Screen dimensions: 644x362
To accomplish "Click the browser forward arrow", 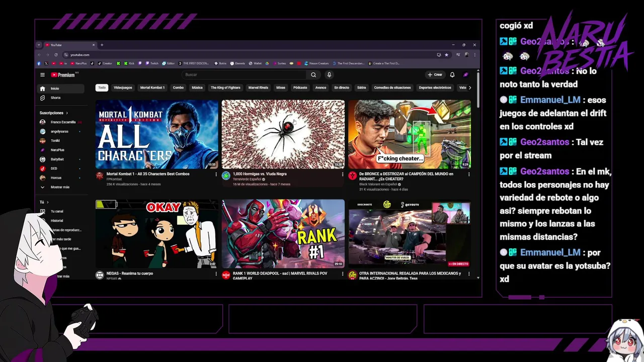I will click(48, 55).
